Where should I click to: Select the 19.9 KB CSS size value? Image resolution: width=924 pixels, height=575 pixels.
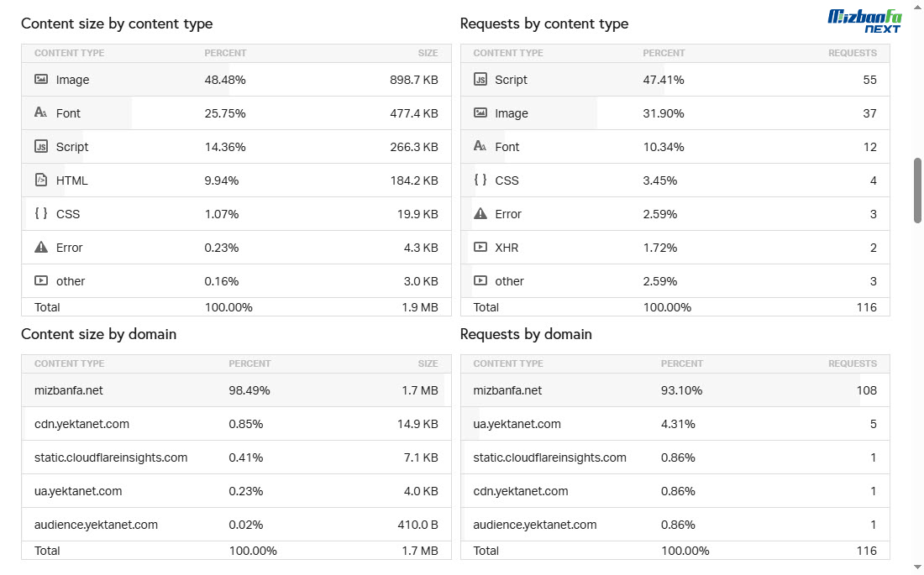[x=417, y=214]
